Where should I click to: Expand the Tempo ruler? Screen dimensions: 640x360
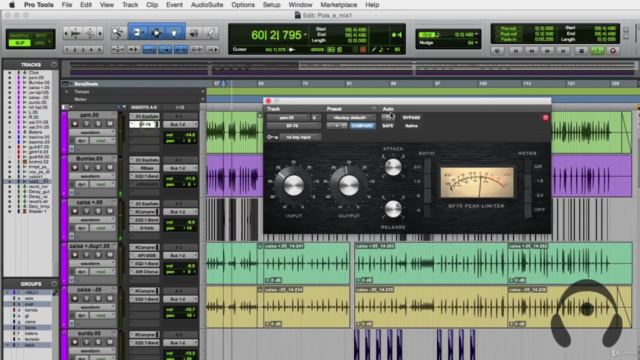tap(67, 92)
